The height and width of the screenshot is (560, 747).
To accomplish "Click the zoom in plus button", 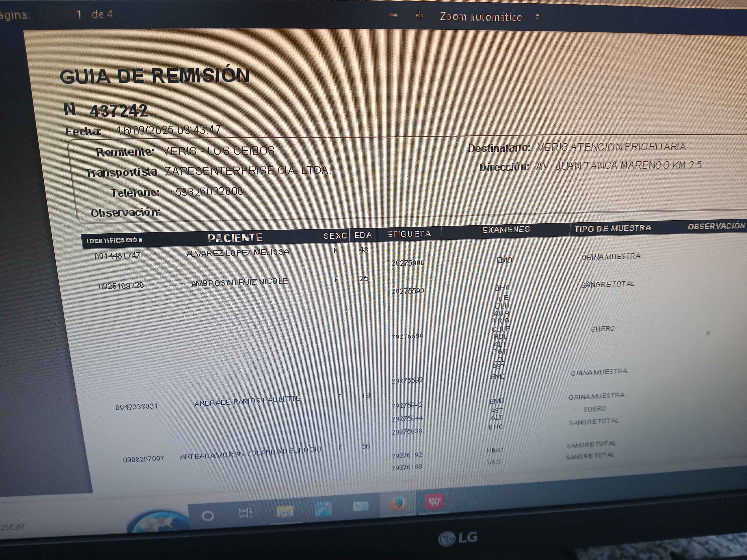I will pos(419,16).
